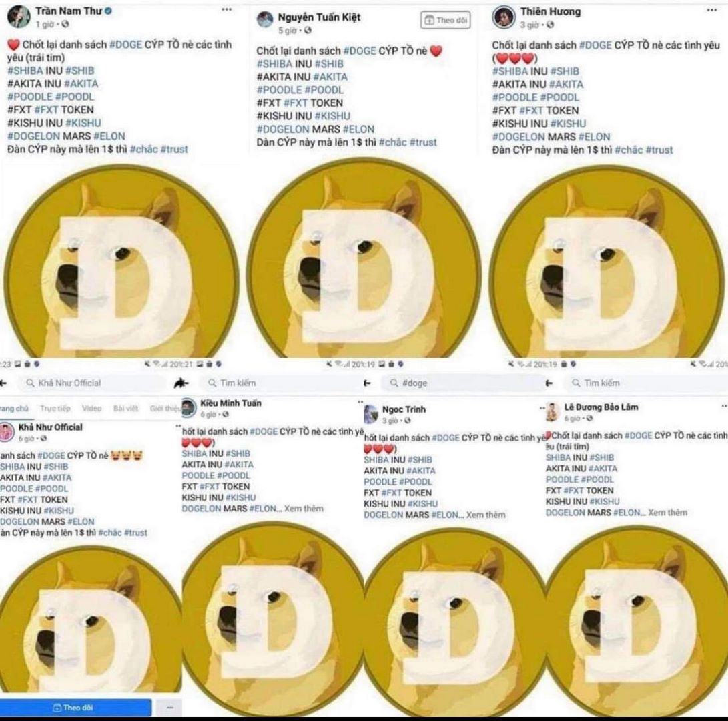The width and height of the screenshot is (728, 721).
Task: Click the Theo dõi button beside Nguyễn Tuấn Kiệt
Action: click(x=445, y=20)
